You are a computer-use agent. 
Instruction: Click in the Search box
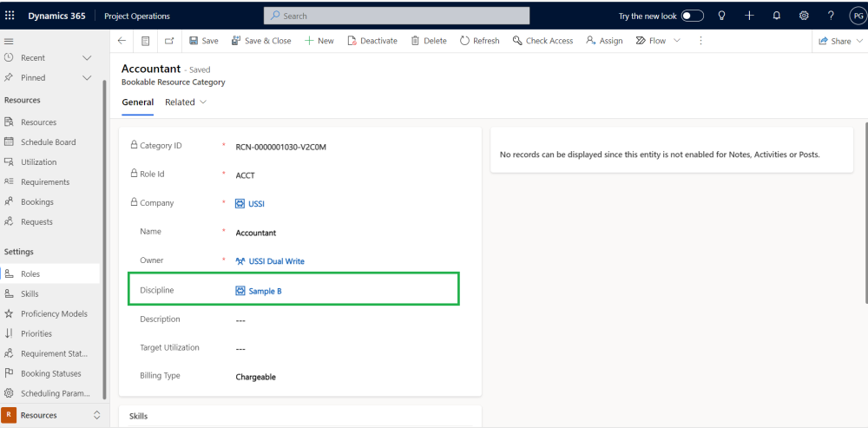(397, 16)
